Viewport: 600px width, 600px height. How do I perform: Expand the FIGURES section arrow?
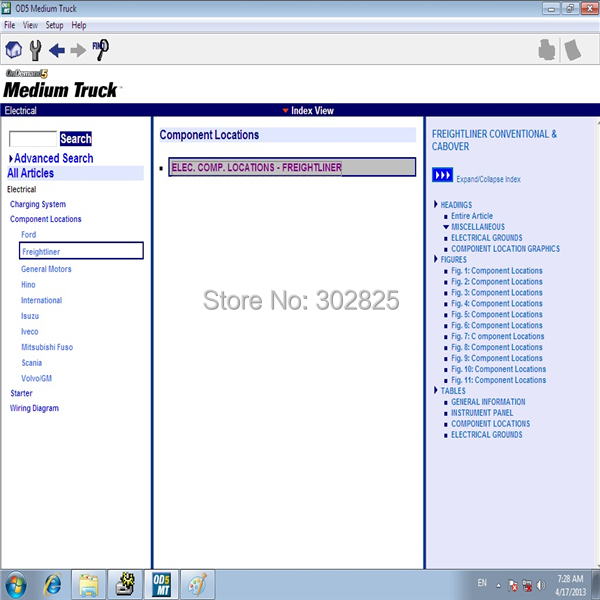click(435, 260)
